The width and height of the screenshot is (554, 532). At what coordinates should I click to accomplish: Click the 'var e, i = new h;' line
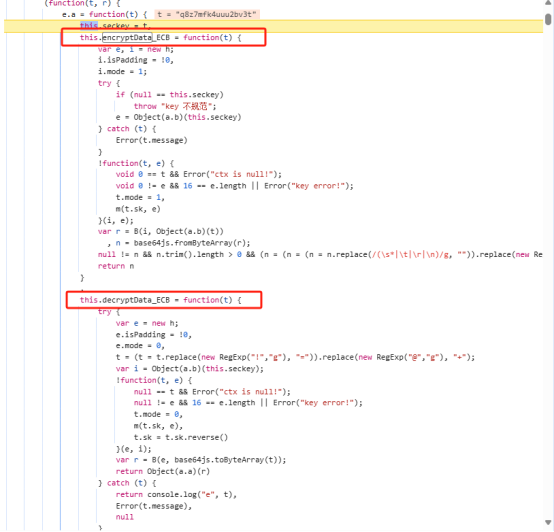[x=136, y=49]
